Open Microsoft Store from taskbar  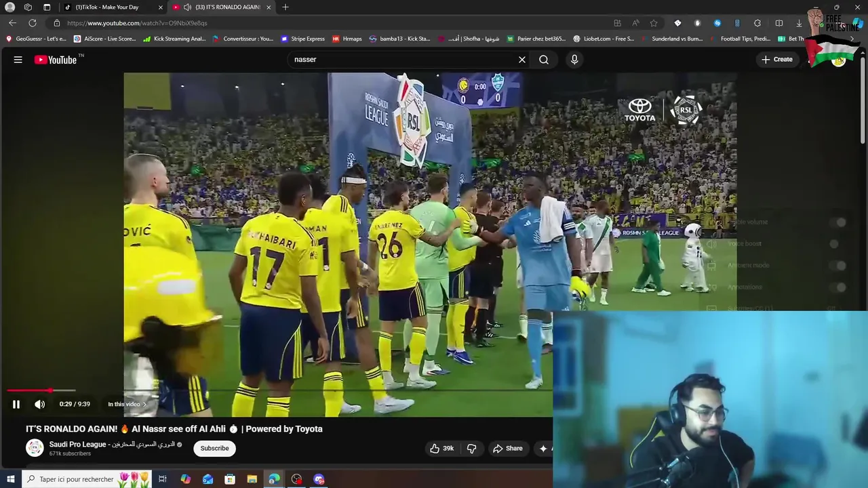pyautogui.click(x=230, y=479)
